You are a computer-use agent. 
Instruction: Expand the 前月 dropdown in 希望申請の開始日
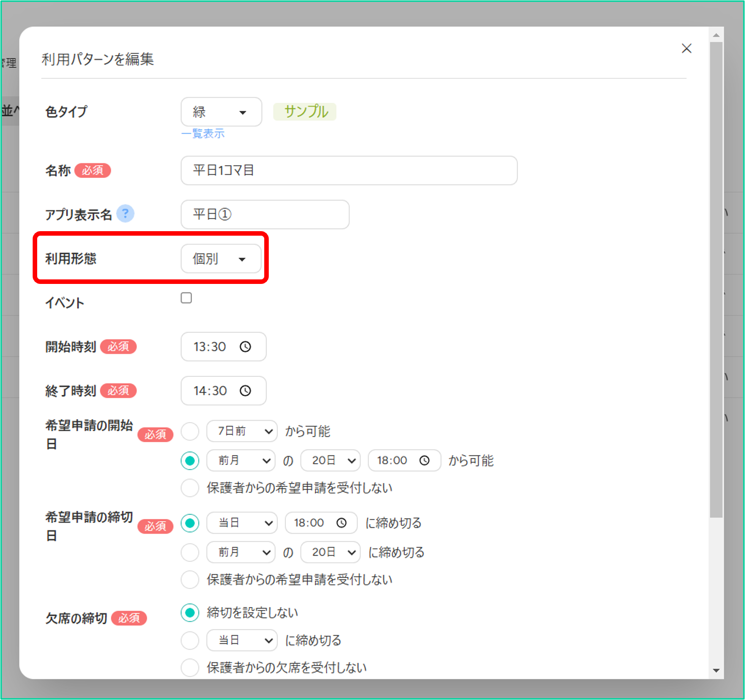(241, 461)
